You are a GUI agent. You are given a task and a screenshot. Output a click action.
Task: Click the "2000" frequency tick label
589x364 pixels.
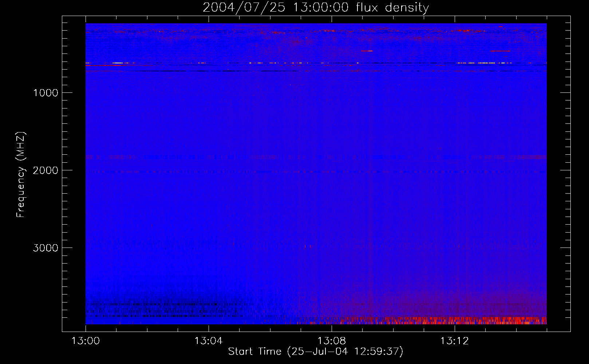click(x=46, y=170)
